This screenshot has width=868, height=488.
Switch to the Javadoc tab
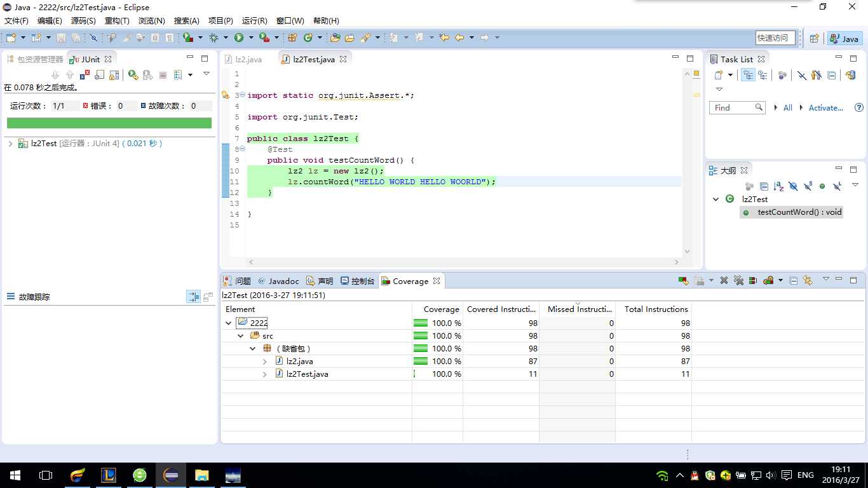click(x=278, y=281)
